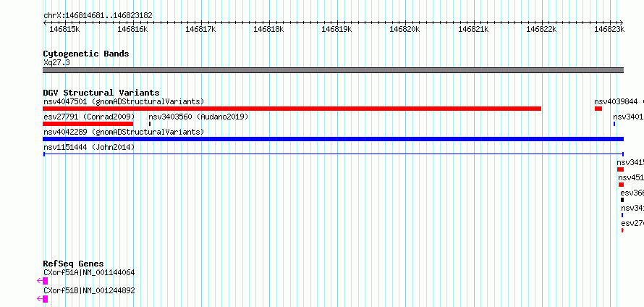
Task: Select the Xq27.3 band label
Action: (x=56, y=62)
